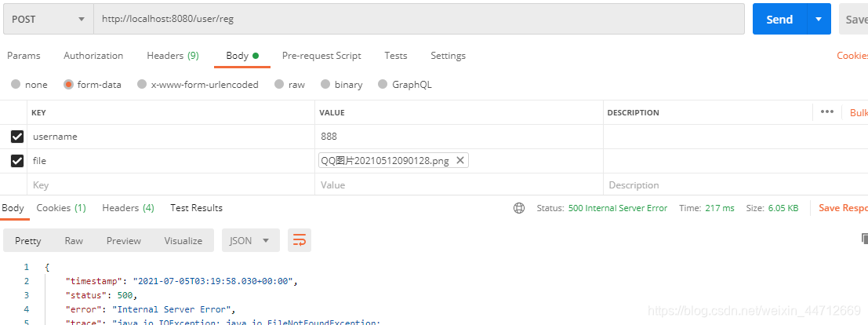Image resolution: width=868 pixels, height=325 pixels.
Task: Click the empty Key placeholder field
Action: point(171,184)
